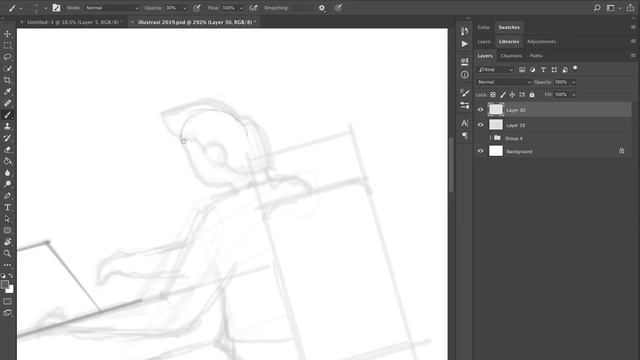640x360 pixels.
Task: Select the Lasso tool
Action: (7, 57)
